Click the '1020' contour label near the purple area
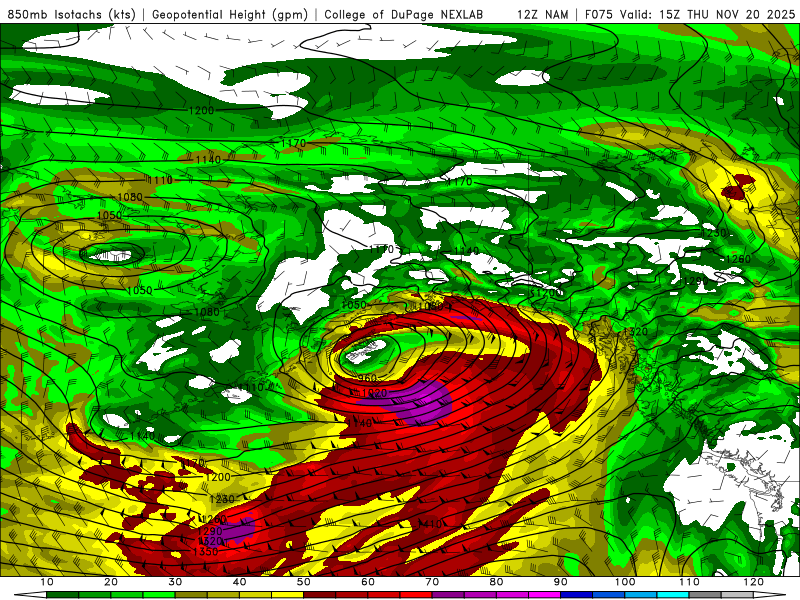The height and width of the screenshot is (600, 800). pyautogui.click(x=374, y=393)
